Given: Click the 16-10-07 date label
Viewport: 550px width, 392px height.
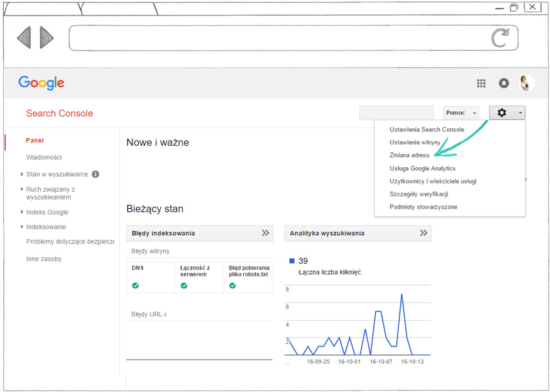Looking at the screenshot, I should pos(381,362).
